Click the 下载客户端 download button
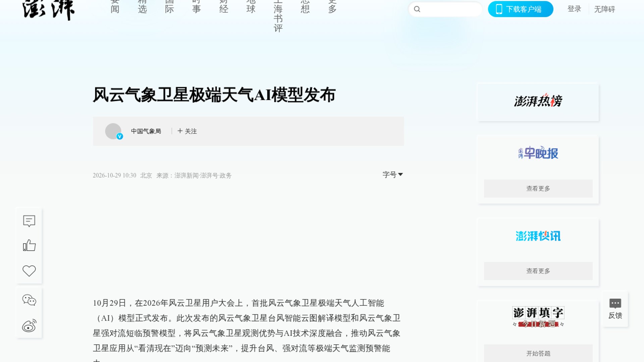Image resolution: width=644 pixels, height=362 pixels. (x=521, y=9)
